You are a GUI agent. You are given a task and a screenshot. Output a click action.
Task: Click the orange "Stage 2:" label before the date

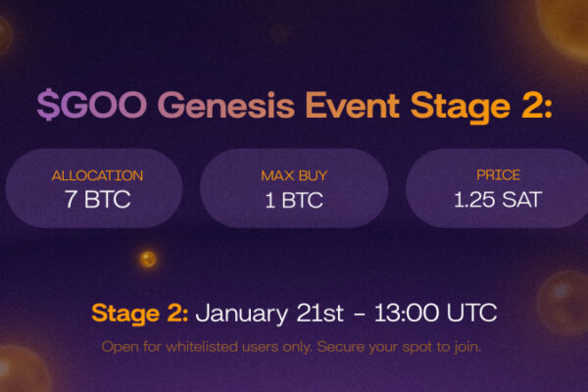coord(140,314)
